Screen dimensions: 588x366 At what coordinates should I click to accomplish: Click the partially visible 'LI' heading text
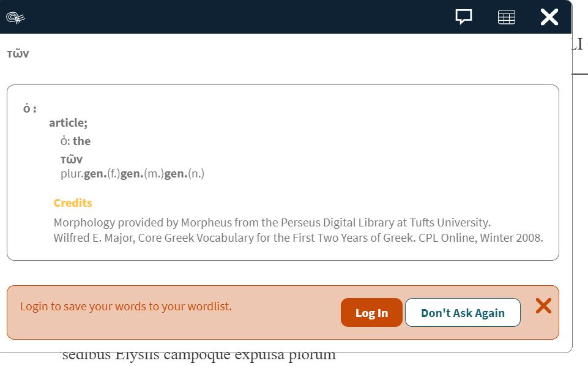pyautogui.click(x=579, y=43)
